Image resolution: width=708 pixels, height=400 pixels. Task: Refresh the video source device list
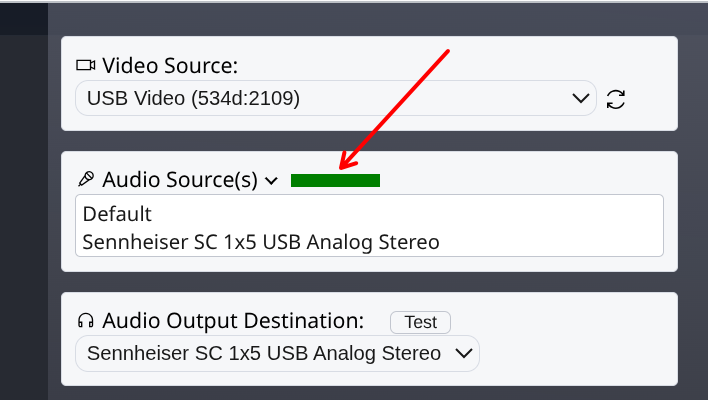click(x=616, y=99)
